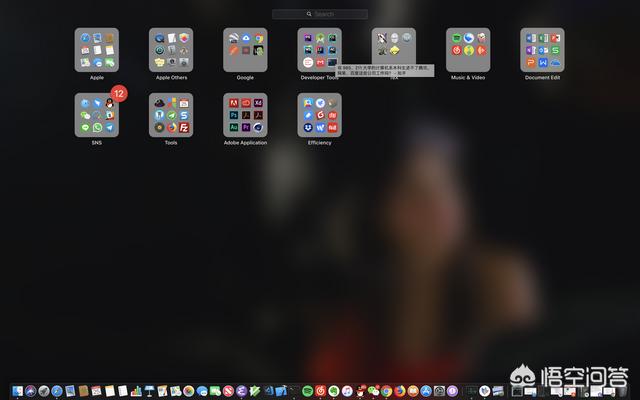This screenshot has width=640, height=400.
Task: Open the Tools folder
Action: coord(171,115)
